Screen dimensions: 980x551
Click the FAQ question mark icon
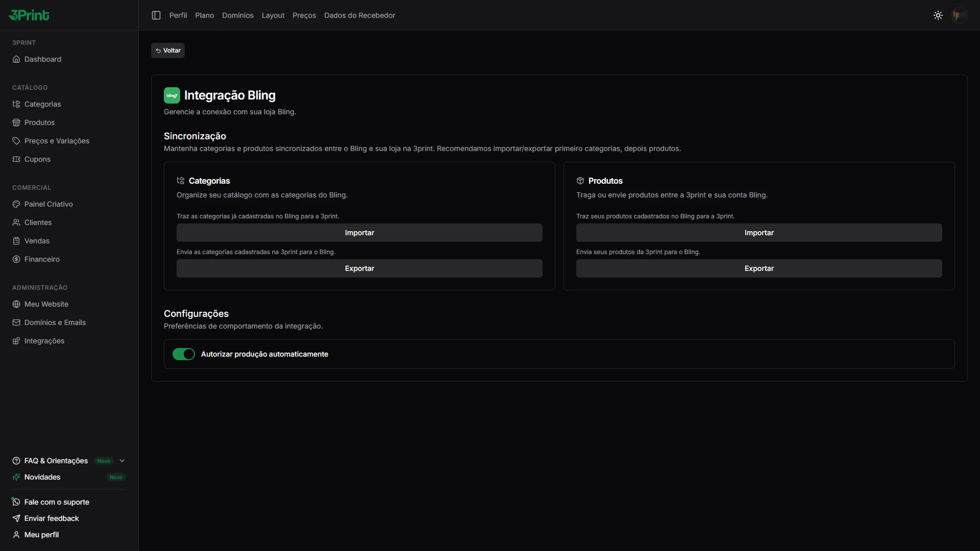click(16, 461)
